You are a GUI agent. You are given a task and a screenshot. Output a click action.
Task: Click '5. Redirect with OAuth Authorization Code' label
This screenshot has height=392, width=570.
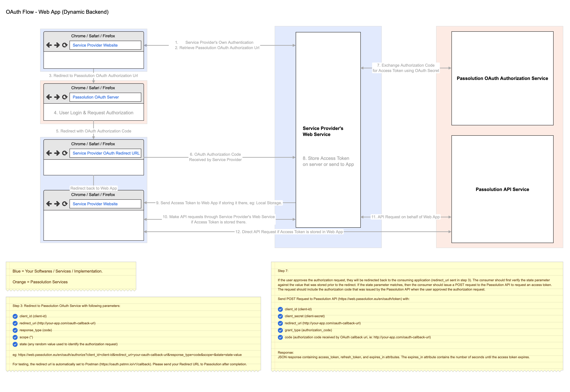tap(93, 131)
